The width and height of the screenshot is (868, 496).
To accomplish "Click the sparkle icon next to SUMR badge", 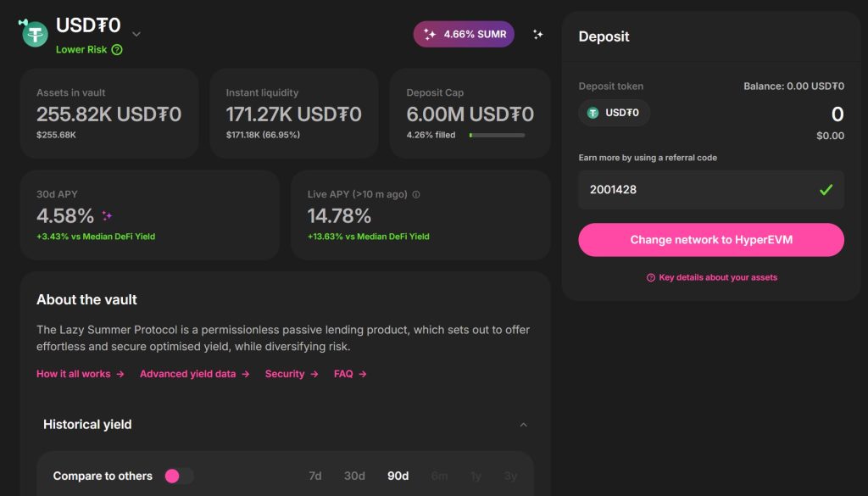I will (537, 35).
